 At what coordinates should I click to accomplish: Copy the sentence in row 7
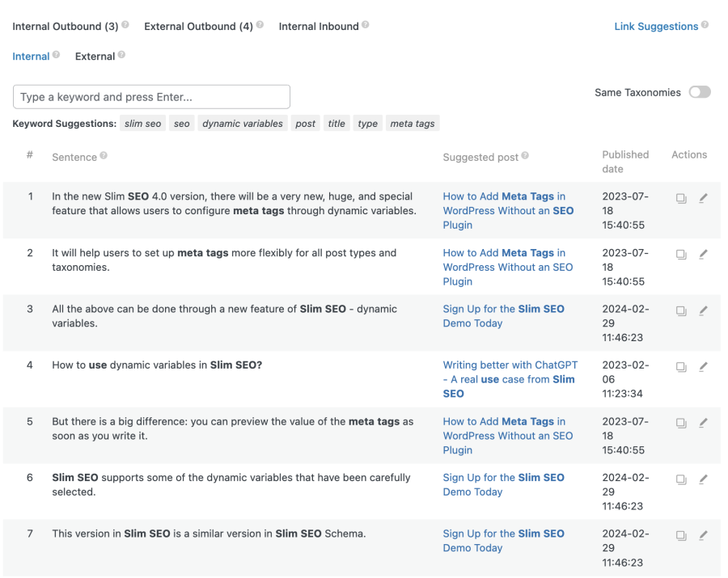pyautogui.click(x=681, y=536)
